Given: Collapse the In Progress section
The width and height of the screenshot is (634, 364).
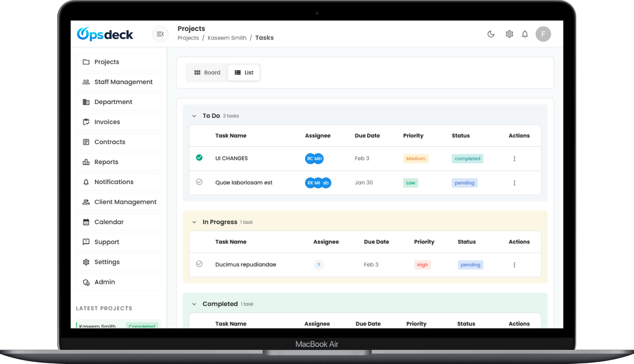Looking at the screenshot, I should tap(194, 222).
